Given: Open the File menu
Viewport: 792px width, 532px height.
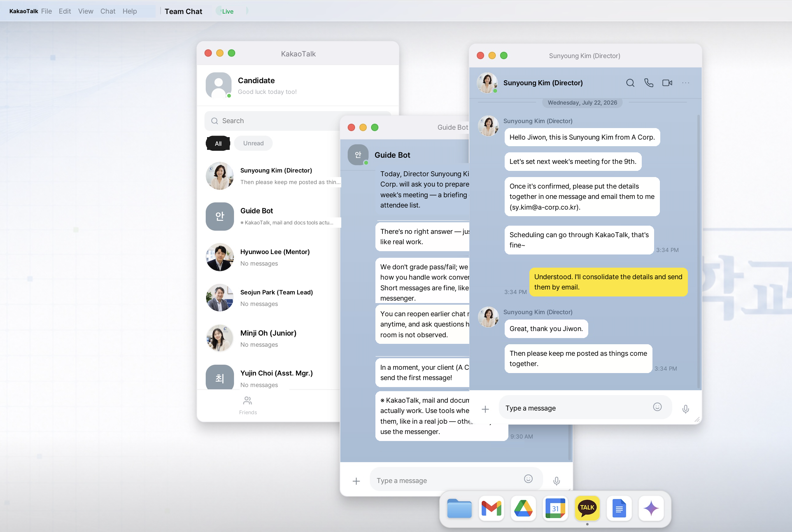Looking at the screenshot, I should coord(47,11).
